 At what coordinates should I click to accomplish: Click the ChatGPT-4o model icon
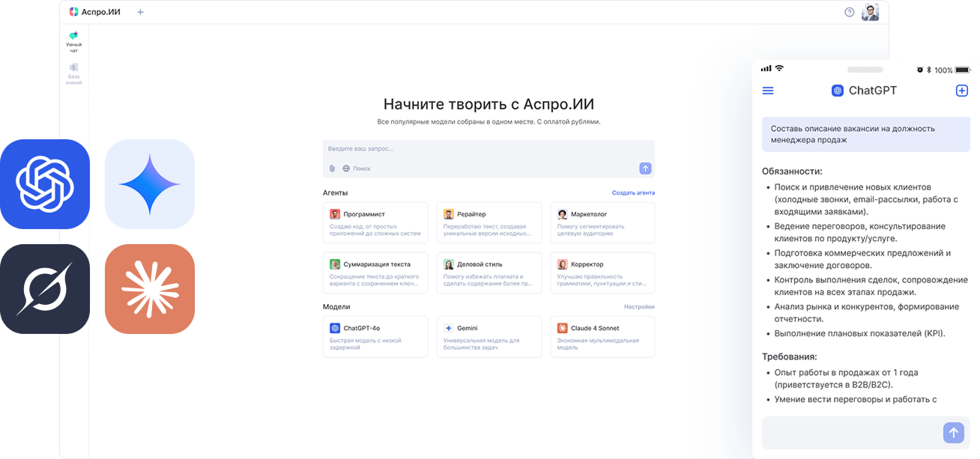coord(335,328)
